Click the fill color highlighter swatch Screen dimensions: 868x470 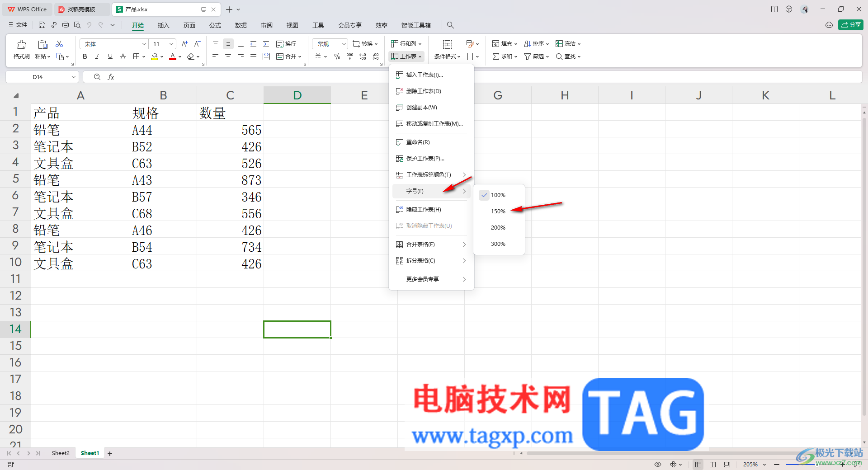[x=155, y=56]
